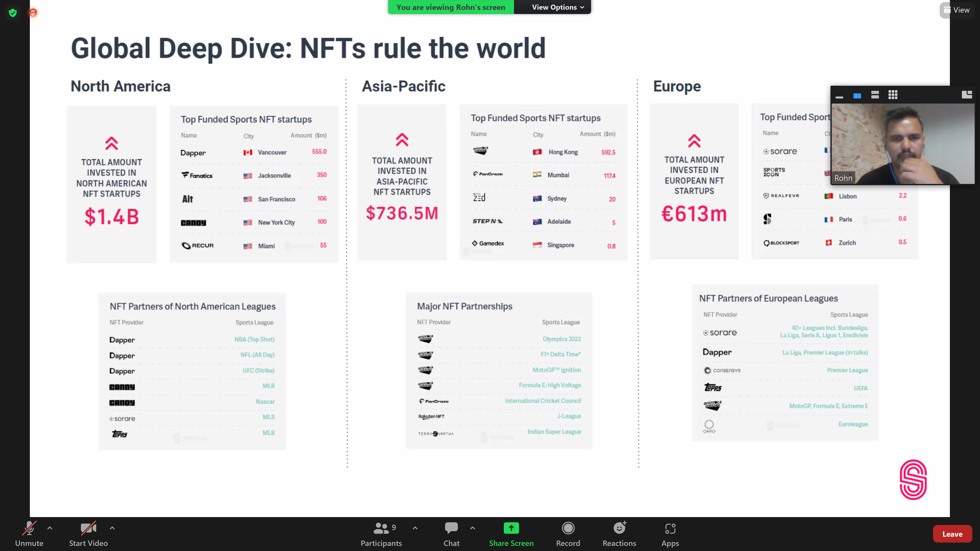Image resolution: width=980 pixels, height=551 pixels.
Task: Click the Blocksport logo in Europe table
Action: 781,243
